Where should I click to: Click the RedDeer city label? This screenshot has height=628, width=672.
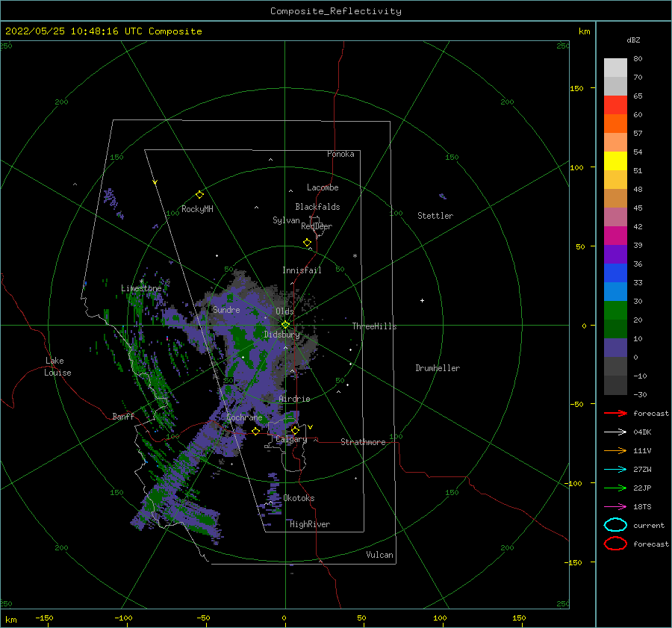317,226
